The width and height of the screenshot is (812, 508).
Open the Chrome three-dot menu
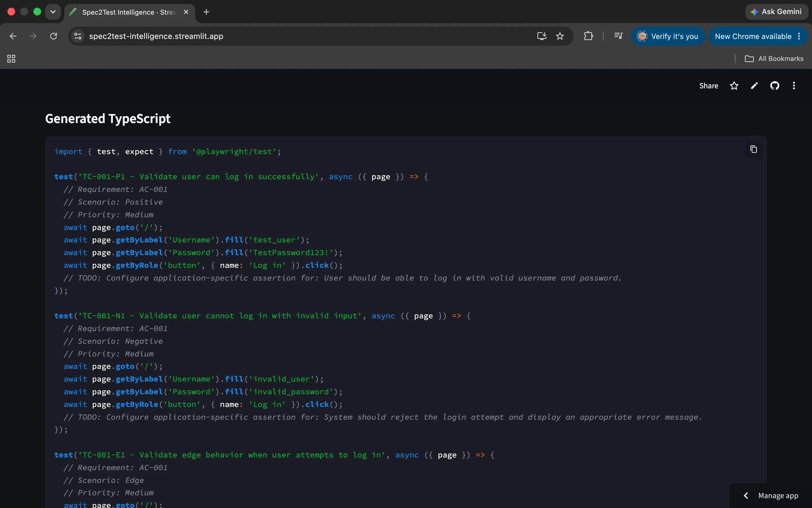799,36
